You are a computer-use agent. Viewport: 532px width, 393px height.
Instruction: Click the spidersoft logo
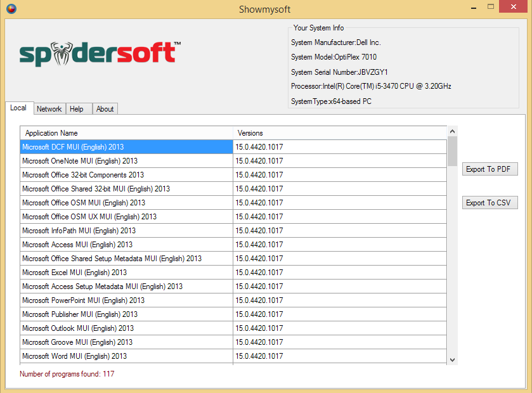pos(100,54)
